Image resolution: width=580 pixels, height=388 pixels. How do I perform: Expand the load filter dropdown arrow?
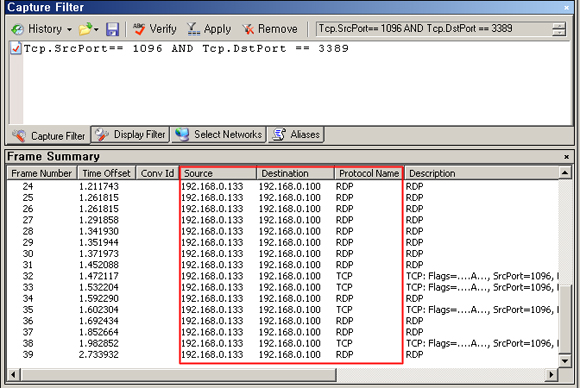tap(96, 29)
